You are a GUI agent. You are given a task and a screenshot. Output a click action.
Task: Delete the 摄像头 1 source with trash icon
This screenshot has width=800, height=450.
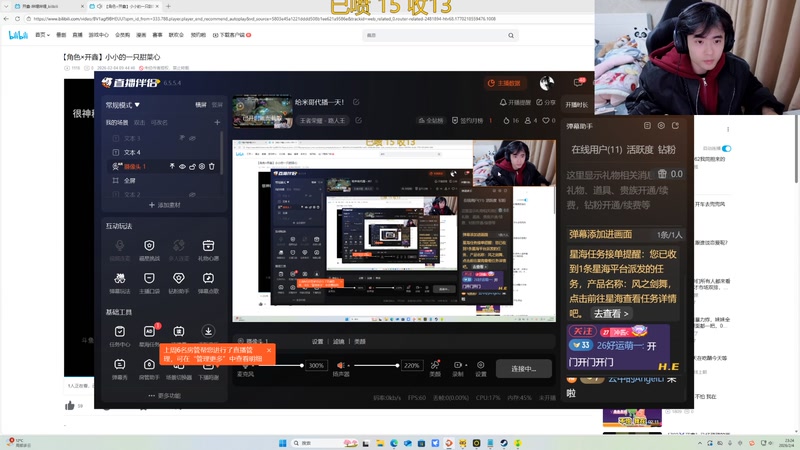(212, 166)
